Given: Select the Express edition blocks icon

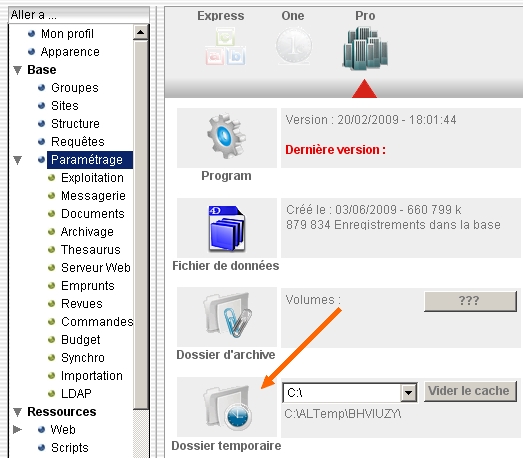Looking at the screenshot, I should [x=225, y=46].
